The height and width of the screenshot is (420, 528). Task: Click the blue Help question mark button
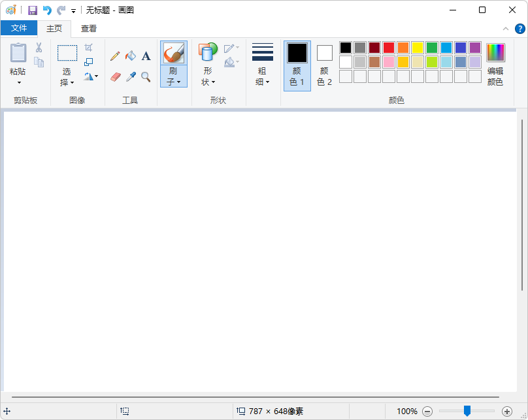(521, 29)
